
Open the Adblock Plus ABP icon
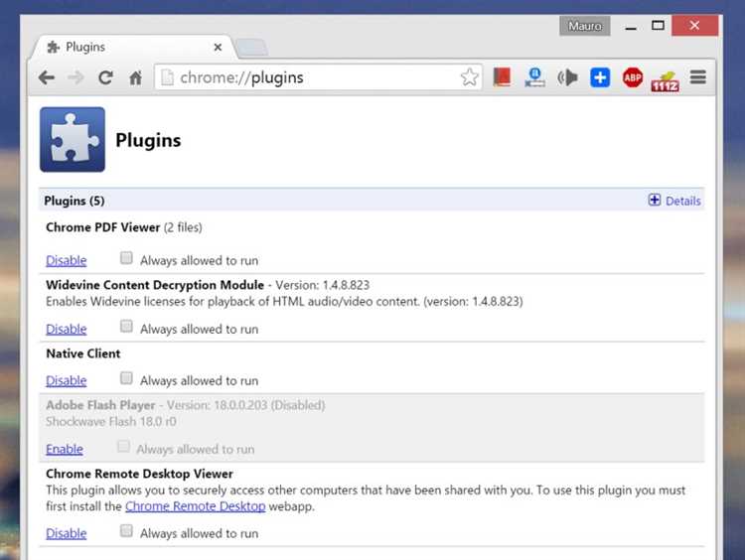click(x=633, y=77)
